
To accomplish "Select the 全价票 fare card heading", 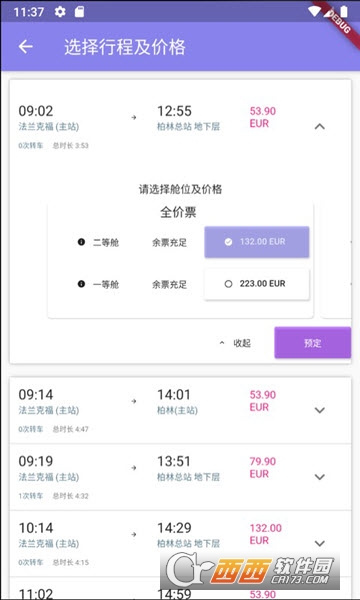I will coord(178,212).
